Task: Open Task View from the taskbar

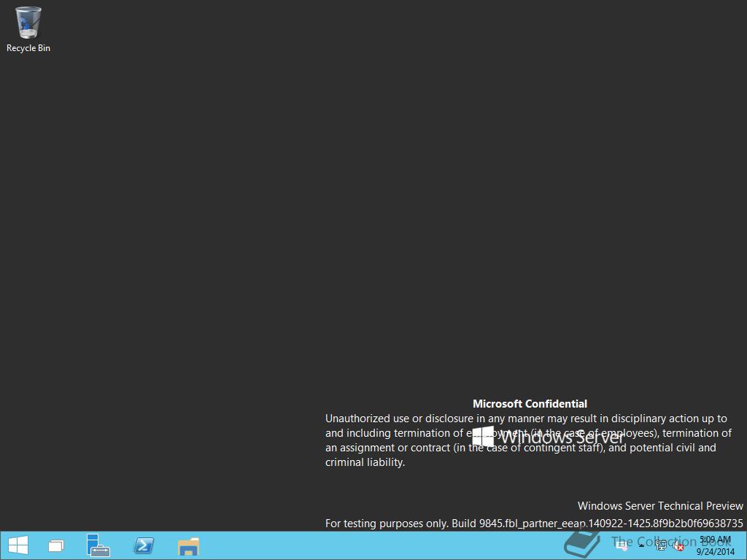Action: (x=56, y=545)
